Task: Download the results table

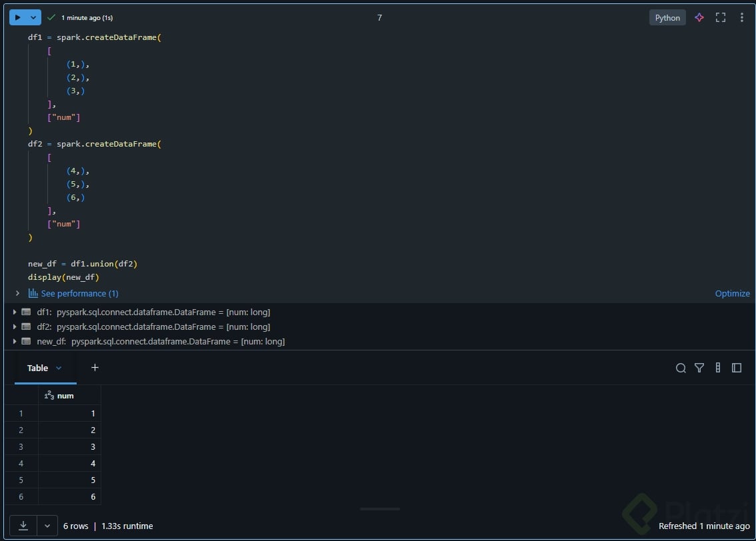Action: tap(23, 526)
